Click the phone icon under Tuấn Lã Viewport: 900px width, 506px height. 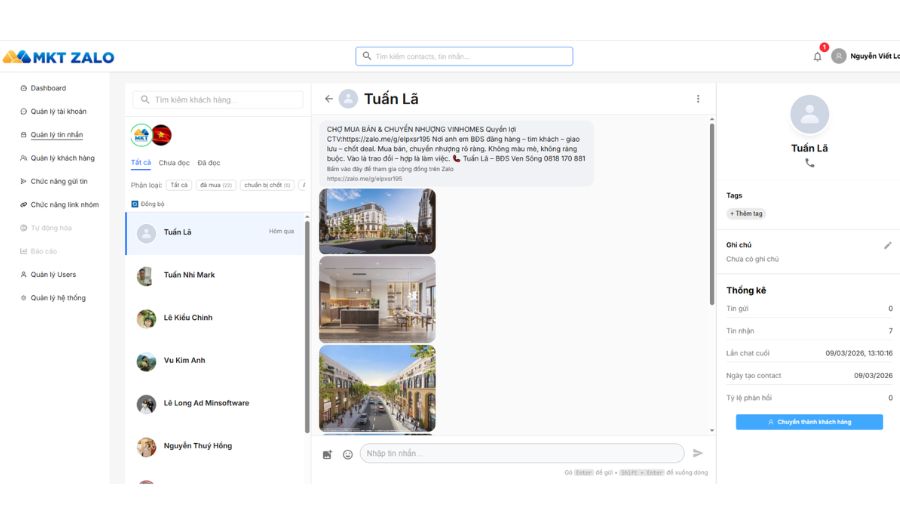pyautogui.click(x=809, y=163)
